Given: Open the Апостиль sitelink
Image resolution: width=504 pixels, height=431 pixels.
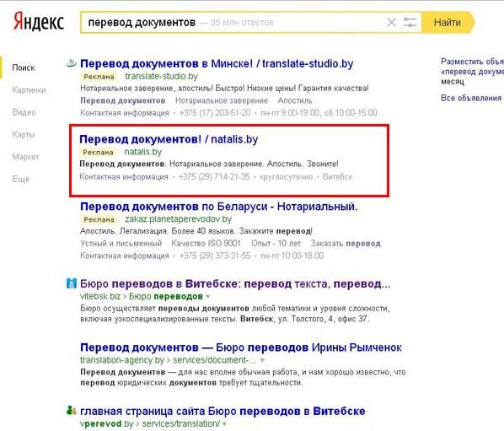Looking at the screenshot, I should (x=295, y=100).
